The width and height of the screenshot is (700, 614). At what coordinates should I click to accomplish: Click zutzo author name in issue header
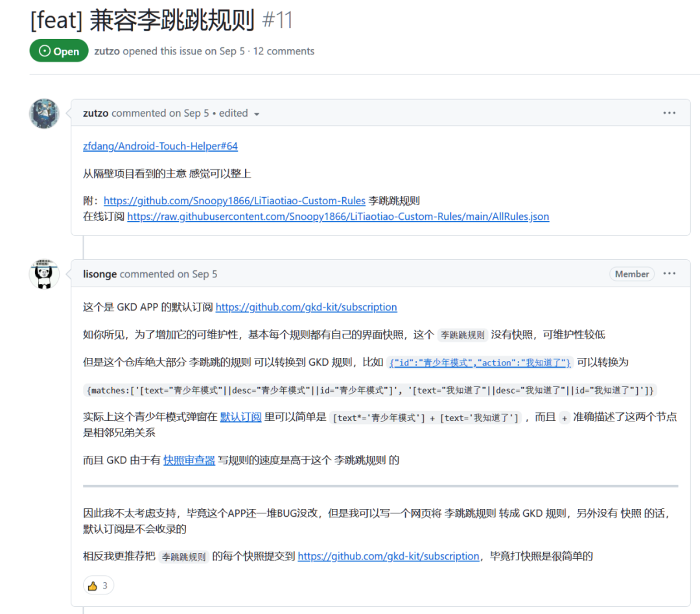(x=107, y=51)
